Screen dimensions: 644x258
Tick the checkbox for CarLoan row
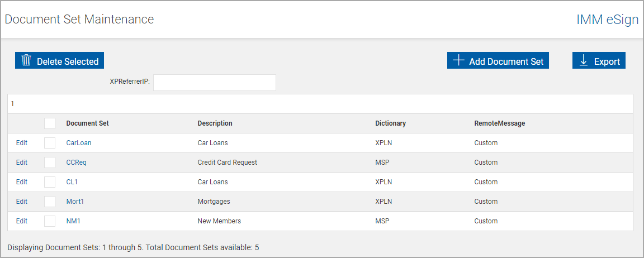(x=50, y=143)
